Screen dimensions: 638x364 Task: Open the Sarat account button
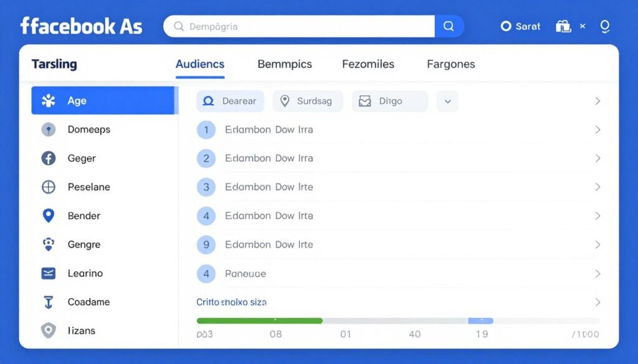520,26
